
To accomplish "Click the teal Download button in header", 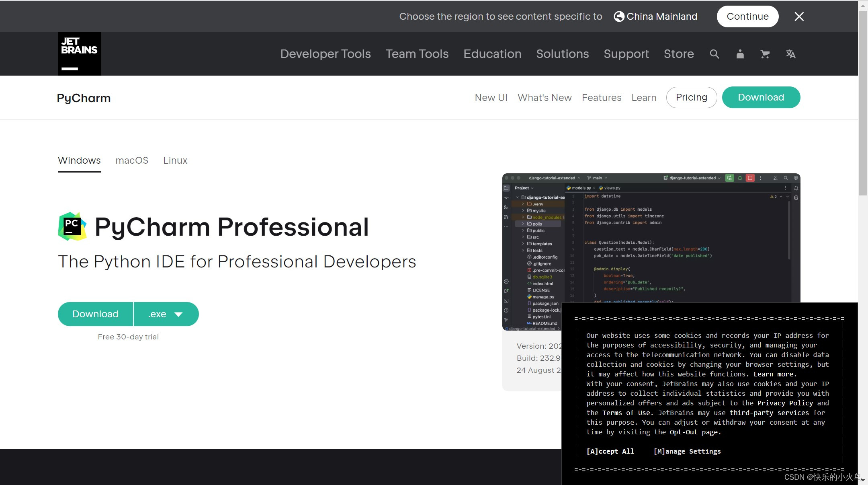I will [761, 97].
